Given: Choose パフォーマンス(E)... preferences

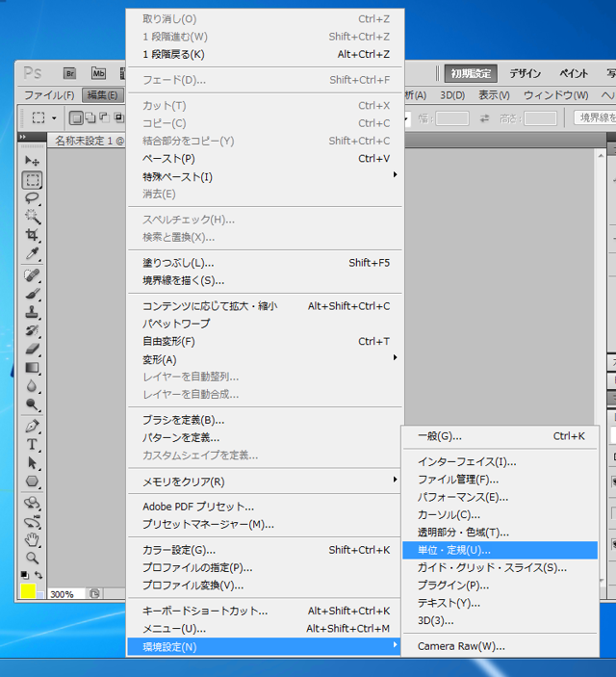Looking at the screenshot, I should (500, 497).
